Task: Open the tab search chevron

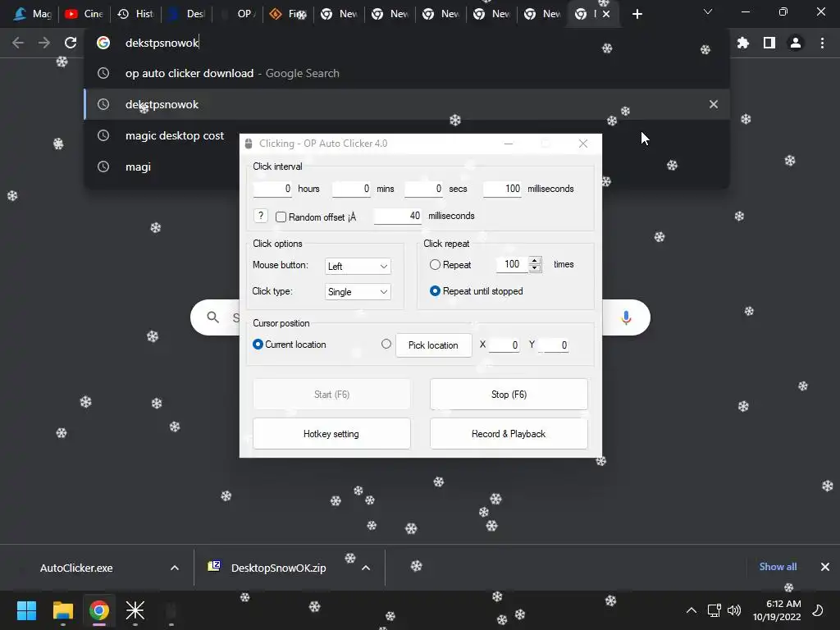Action: click(708, 11)
